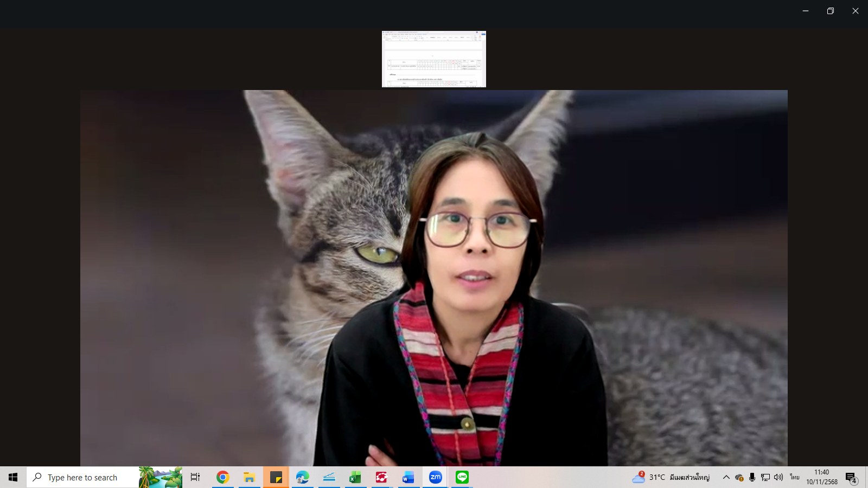The image size is (868, 488).
Task: Switch the Thai input language indicator
Action: (x=794, y=477)
